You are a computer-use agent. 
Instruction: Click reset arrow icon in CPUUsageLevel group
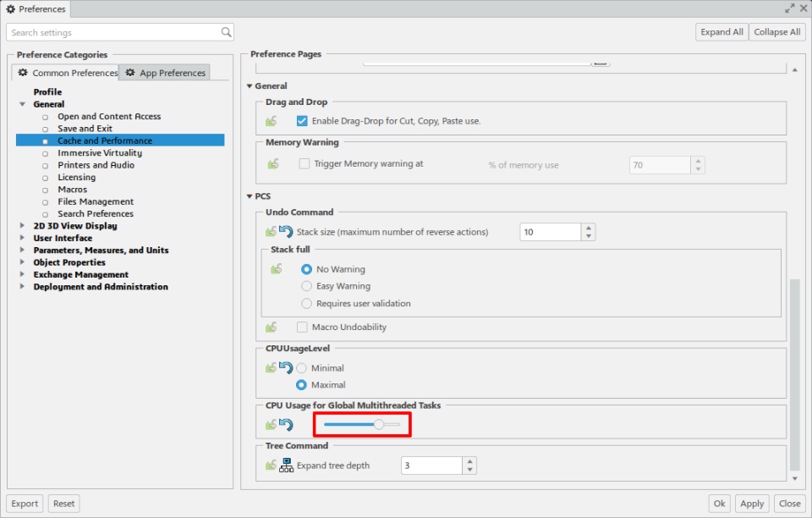tap(286, 368)
